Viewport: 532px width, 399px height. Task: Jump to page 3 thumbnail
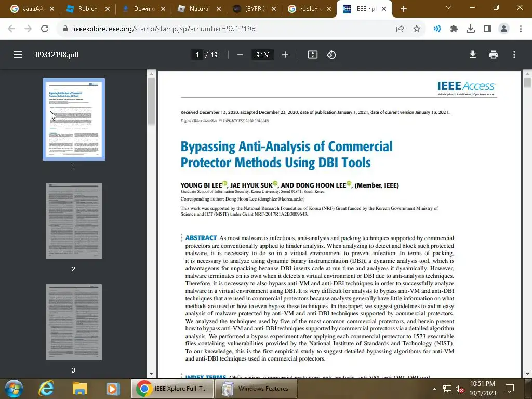74,322
